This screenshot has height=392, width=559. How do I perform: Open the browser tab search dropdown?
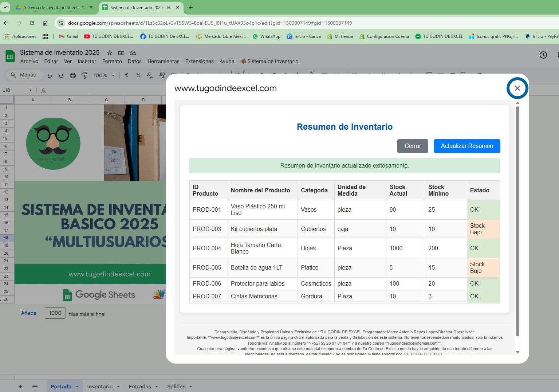(5, 7)
